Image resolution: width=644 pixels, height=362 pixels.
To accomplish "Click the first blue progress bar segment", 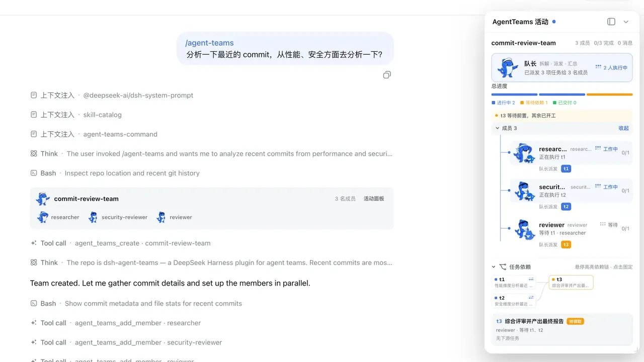I will click(x=514, y=95).
